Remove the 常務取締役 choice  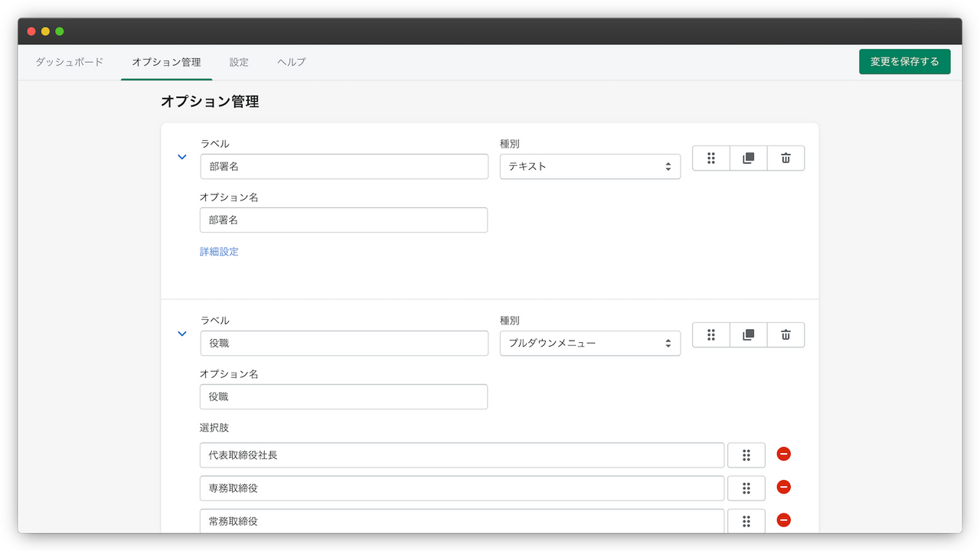coord(783,520)
